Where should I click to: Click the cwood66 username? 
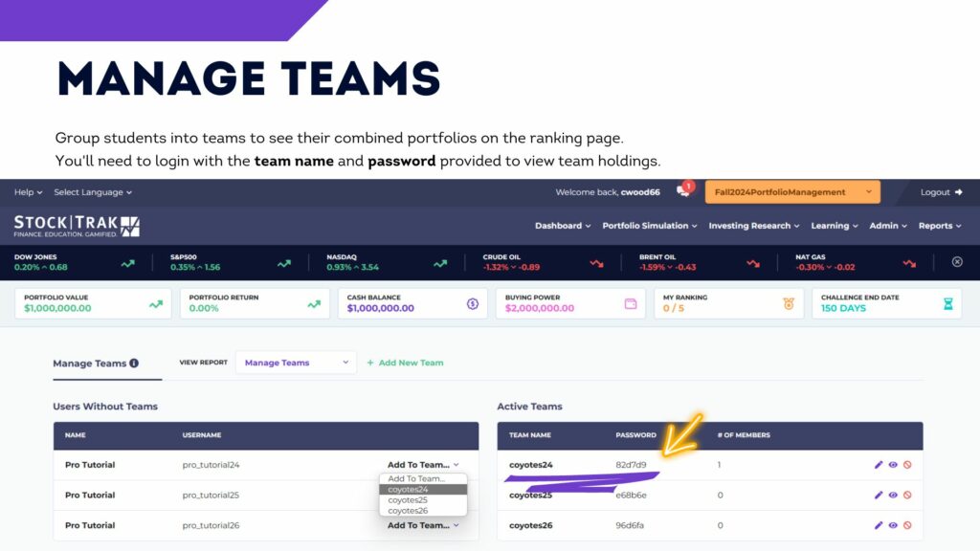point(640,192)
